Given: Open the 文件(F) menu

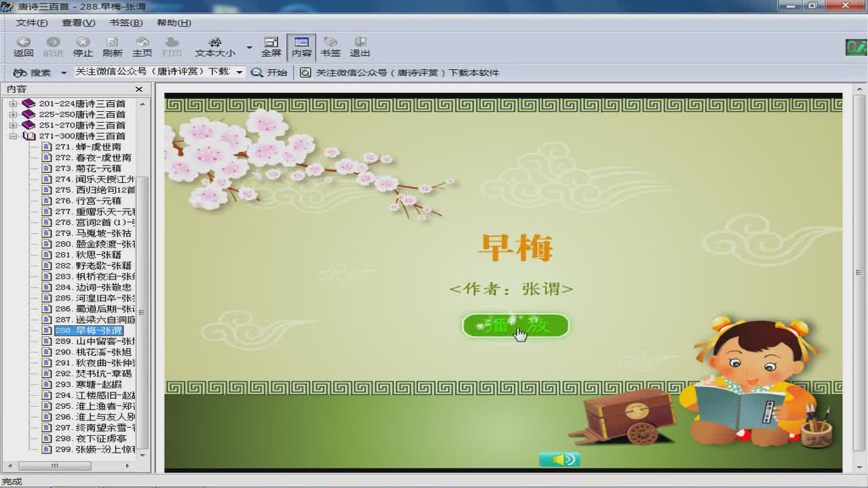Looking at the screenshot, I should (32, 22).
